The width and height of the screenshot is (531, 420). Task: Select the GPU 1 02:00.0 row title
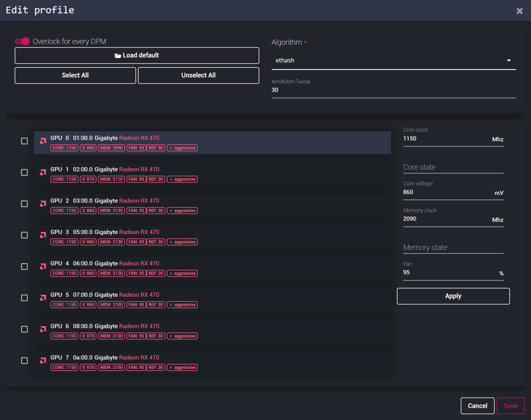[105, 170]
